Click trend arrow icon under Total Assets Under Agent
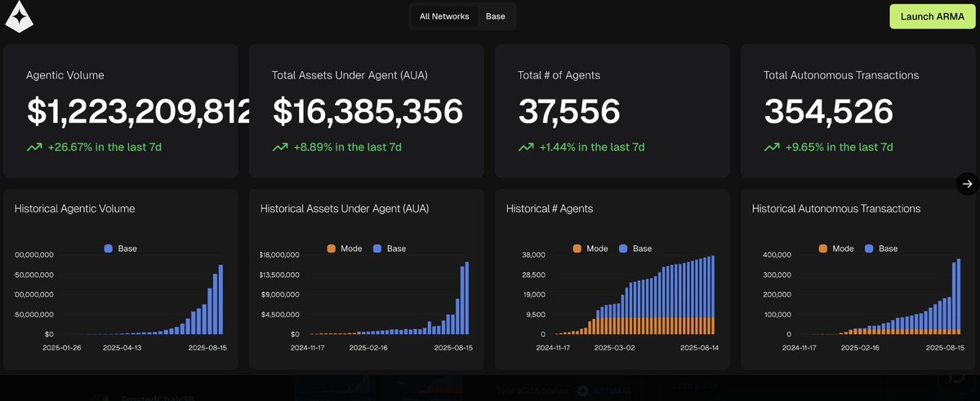Viewport: 980px width, 401px height. click(280, 148)
